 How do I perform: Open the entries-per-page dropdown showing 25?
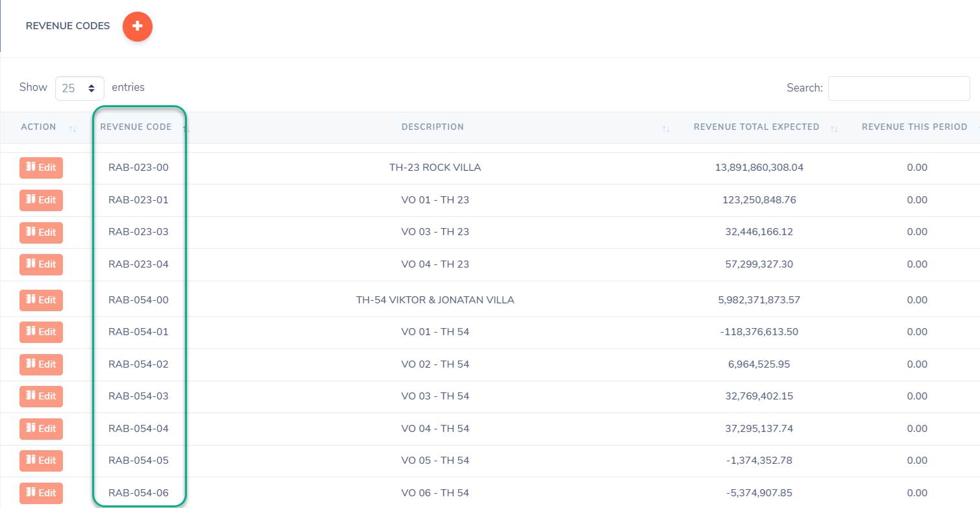80,88
